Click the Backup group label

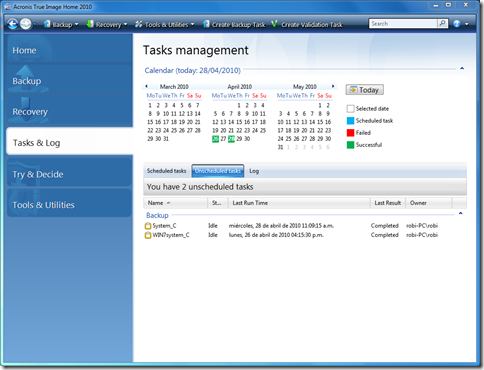tap(157, 215)
